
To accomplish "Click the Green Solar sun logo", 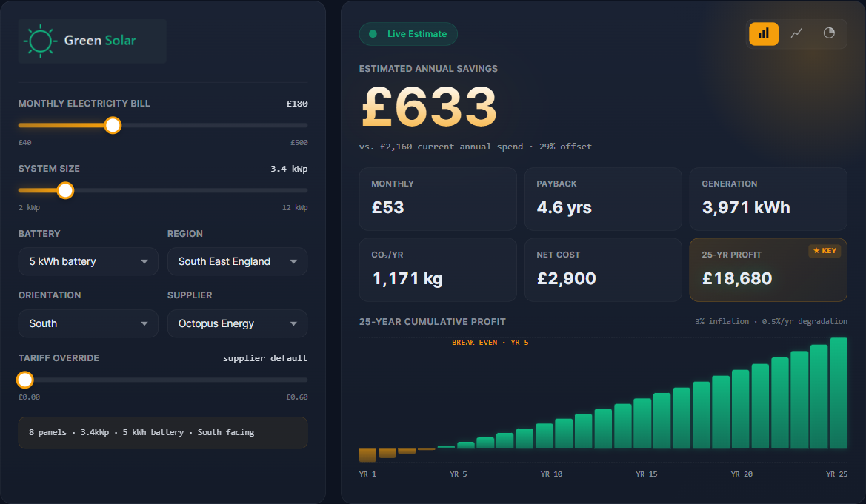I will coord(40,41).
